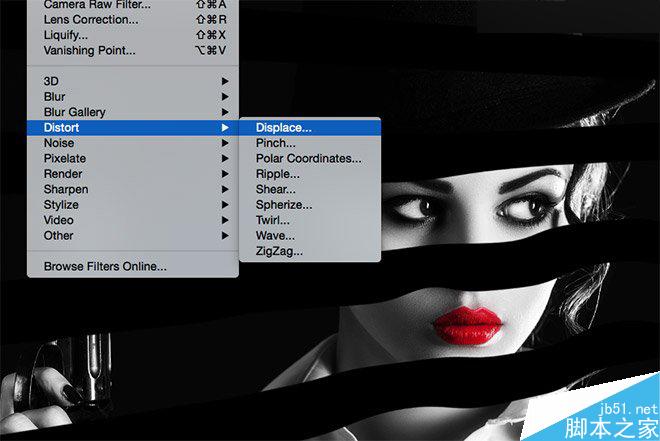The height and width of the screenshot is (441, 660).
Task: Open the 3D filter submenu
Action: click(x=133, y=81)
